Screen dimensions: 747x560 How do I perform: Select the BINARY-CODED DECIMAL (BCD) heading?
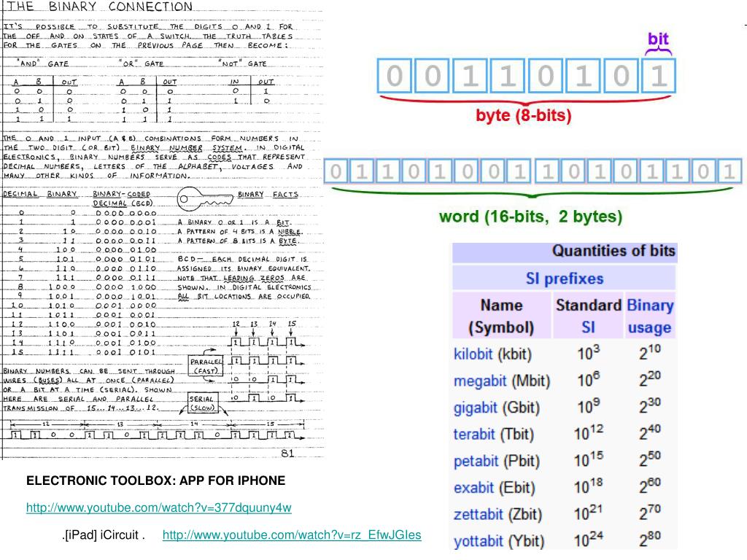coord(122,198)
